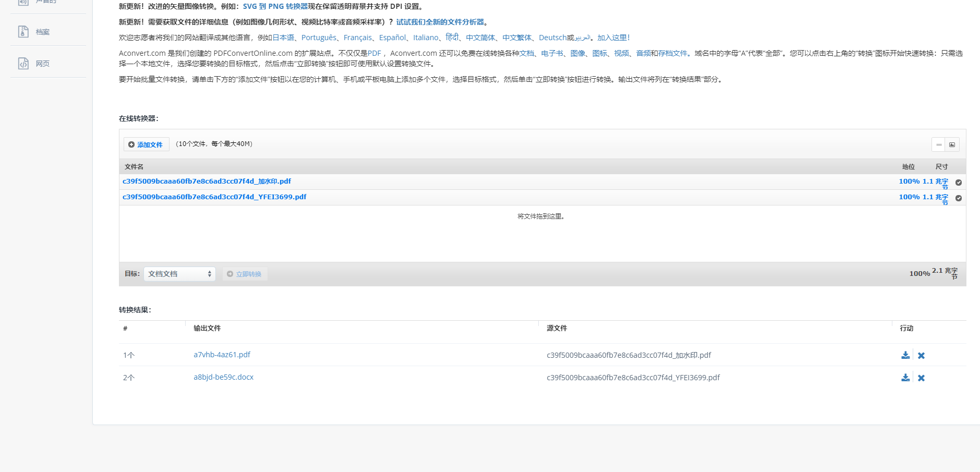
Task: Switch language to Español
Action: pyautogui.click(x=392, y=38)
